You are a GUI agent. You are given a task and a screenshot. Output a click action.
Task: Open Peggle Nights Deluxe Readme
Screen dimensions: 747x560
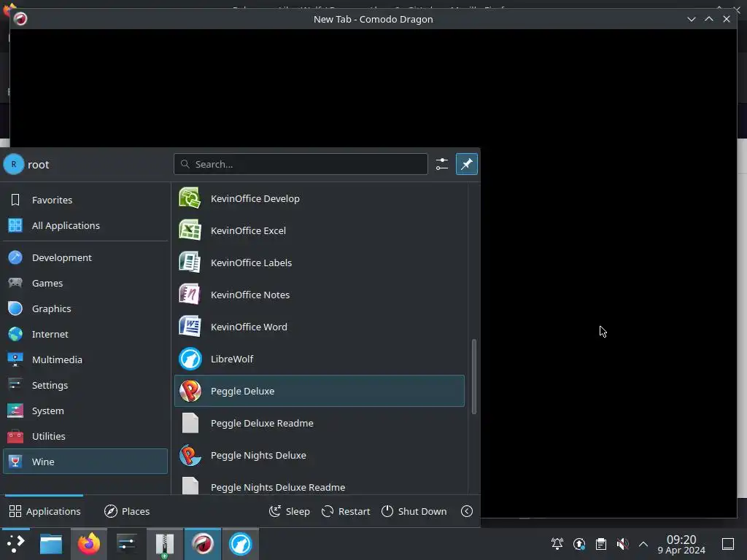pyautogui.click(x=320, y=484)
